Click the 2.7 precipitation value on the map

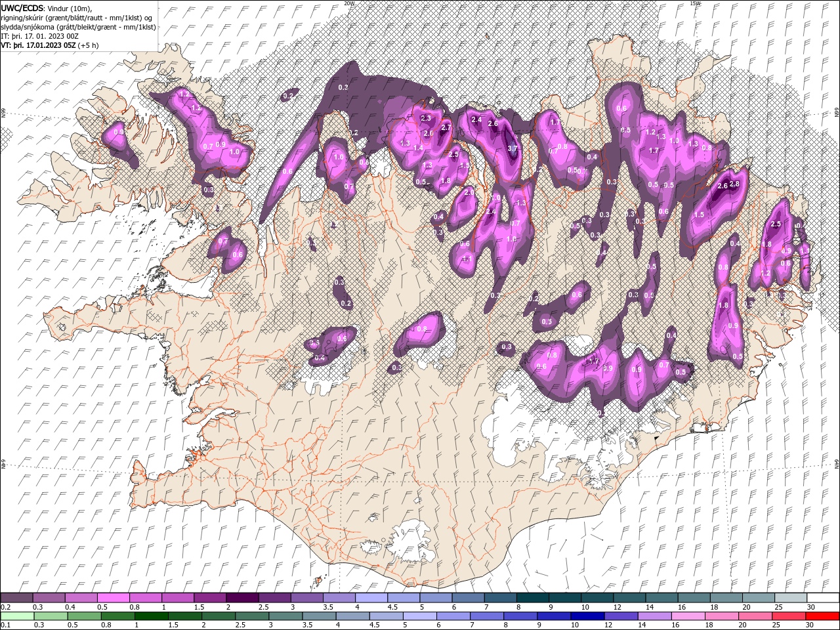point(446,127)
